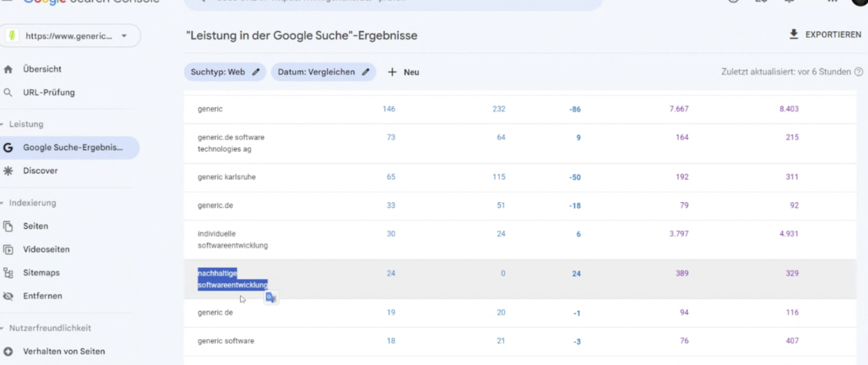Click highlighted query 'nachhaltige softwareentwicklung'
The image size is (868, 365).
233,279
